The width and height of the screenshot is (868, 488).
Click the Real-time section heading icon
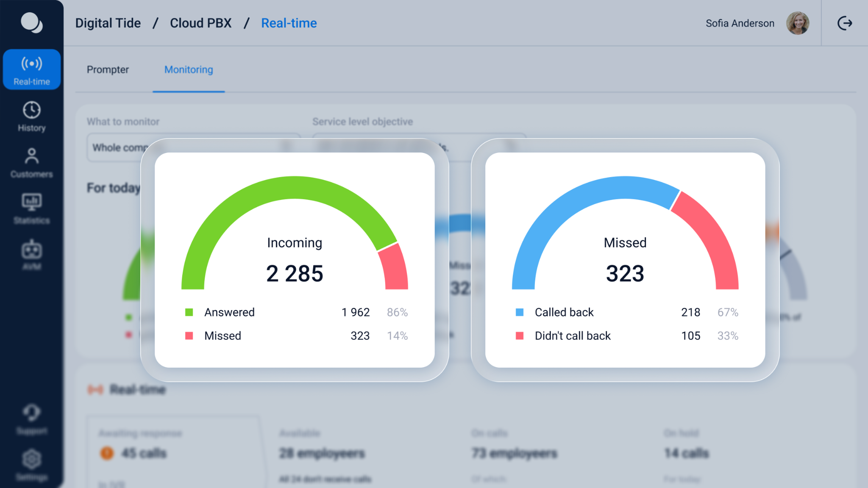[x=95, y=389]
